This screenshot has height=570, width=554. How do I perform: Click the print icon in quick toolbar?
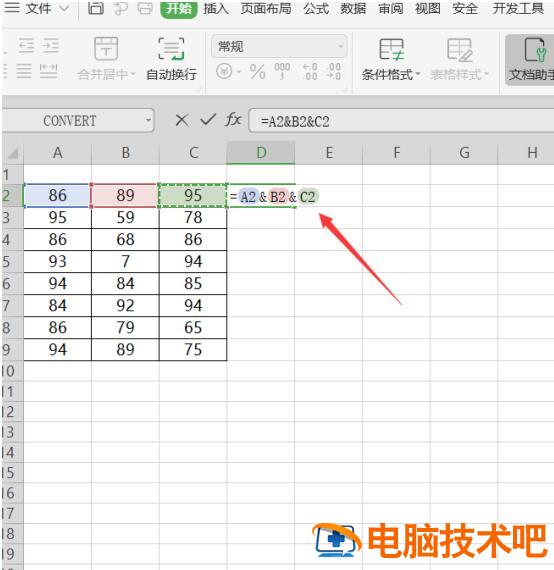click(x=145, y=8)
